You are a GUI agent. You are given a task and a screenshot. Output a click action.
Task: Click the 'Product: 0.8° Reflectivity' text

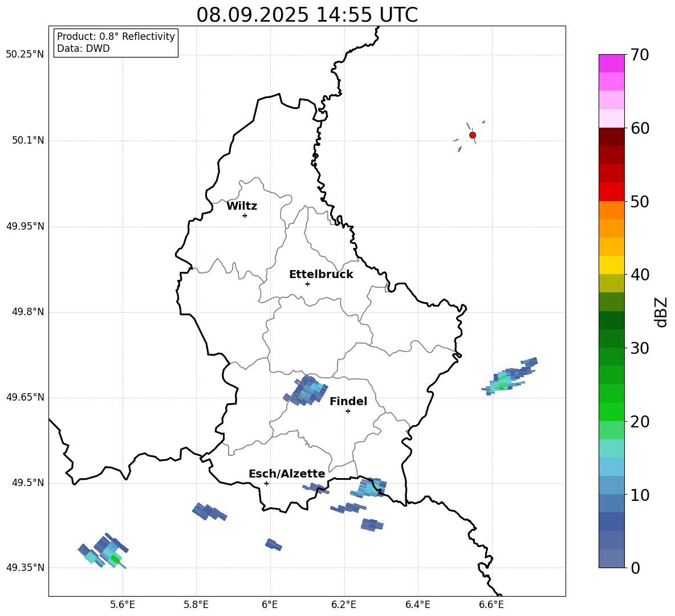116,36
